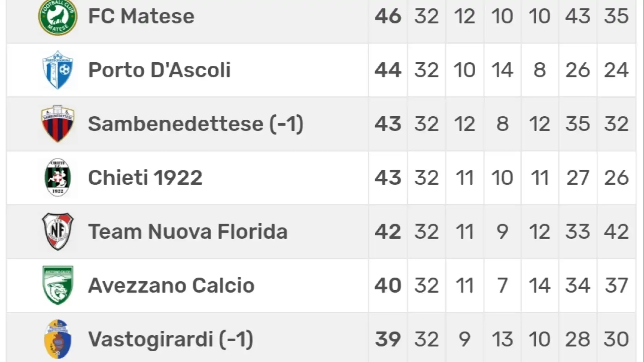Open the Chieti 1922 team page
The width and height of the screenshot is (644, 362).
[145, 178]
